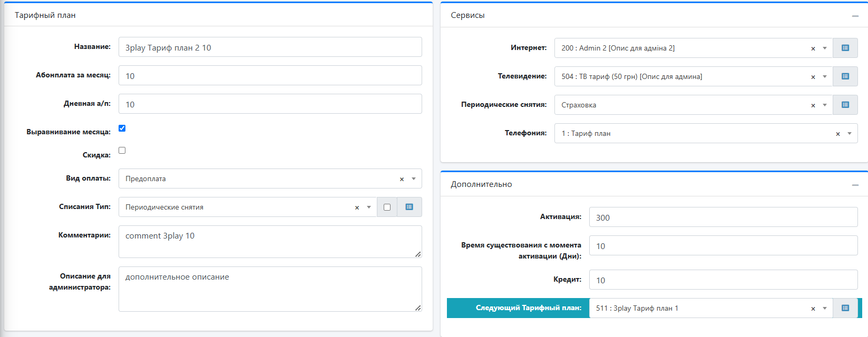Clear the Телефония selection with x

click(x=837, y=134)
